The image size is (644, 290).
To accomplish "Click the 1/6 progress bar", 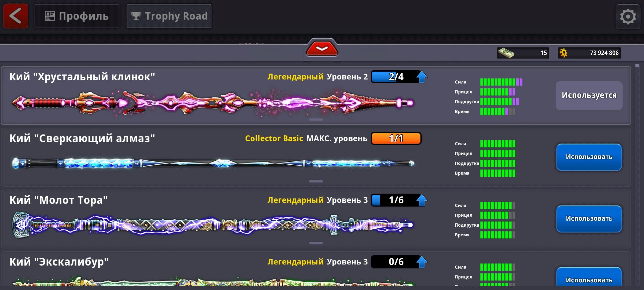I will click(x=396, y=200).
